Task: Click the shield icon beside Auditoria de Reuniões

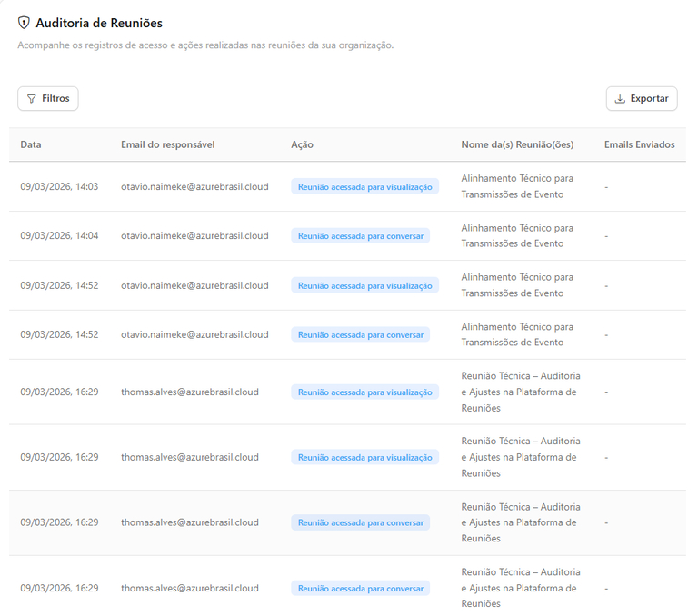Action: [24, 23]
